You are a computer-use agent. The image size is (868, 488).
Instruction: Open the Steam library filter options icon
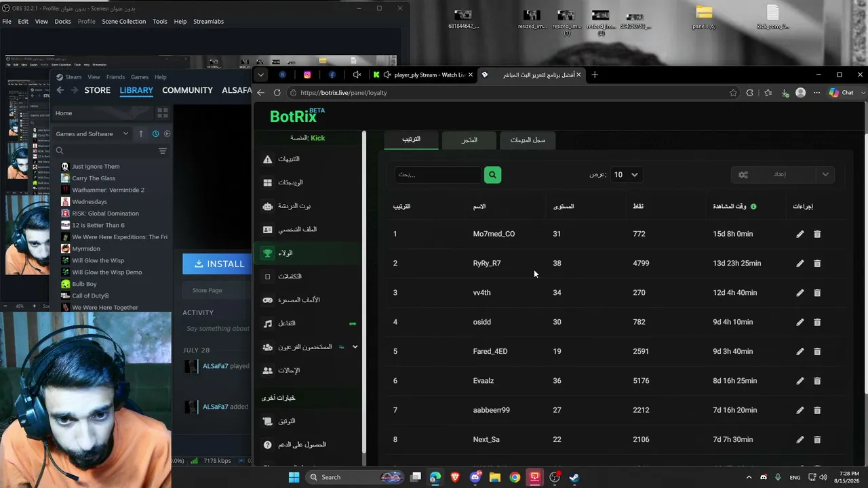point(163,150)
